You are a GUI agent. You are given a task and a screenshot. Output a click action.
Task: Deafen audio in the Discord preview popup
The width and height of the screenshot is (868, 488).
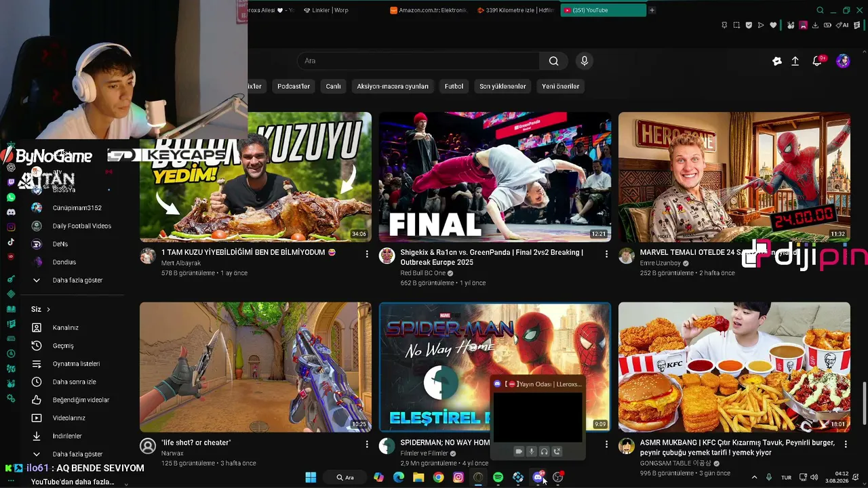coord(544,451)
